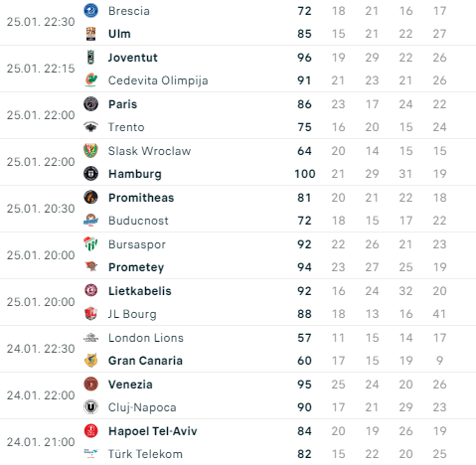Click the Bursaspor striped crest icon

pos(90,244)
